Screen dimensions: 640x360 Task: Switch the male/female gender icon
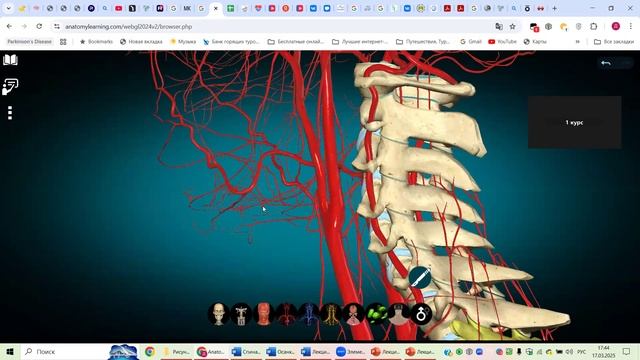(421, 314)
